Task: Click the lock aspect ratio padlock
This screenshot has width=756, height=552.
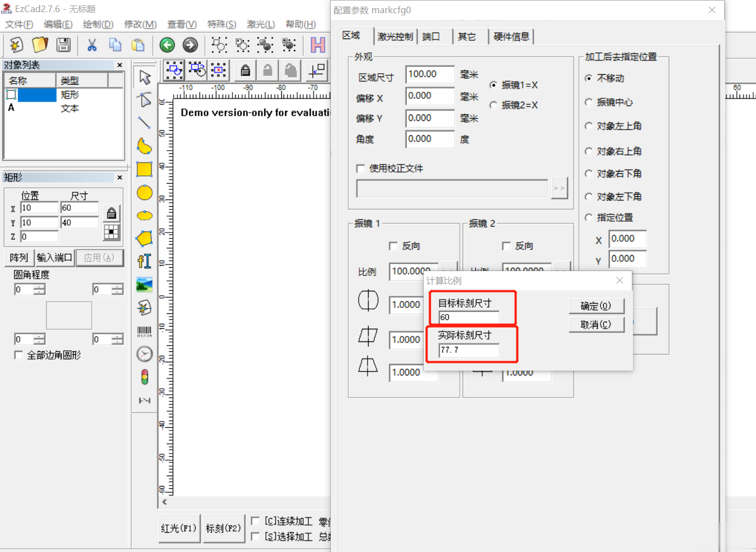Action: (112, 213)
